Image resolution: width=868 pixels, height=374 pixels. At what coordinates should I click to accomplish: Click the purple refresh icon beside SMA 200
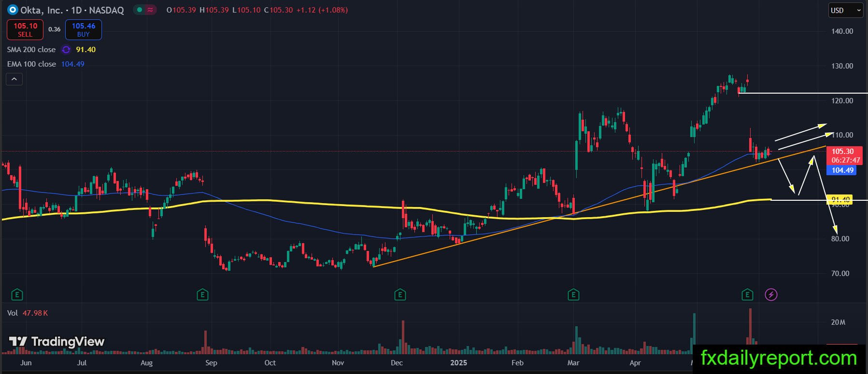pos(66,50)
